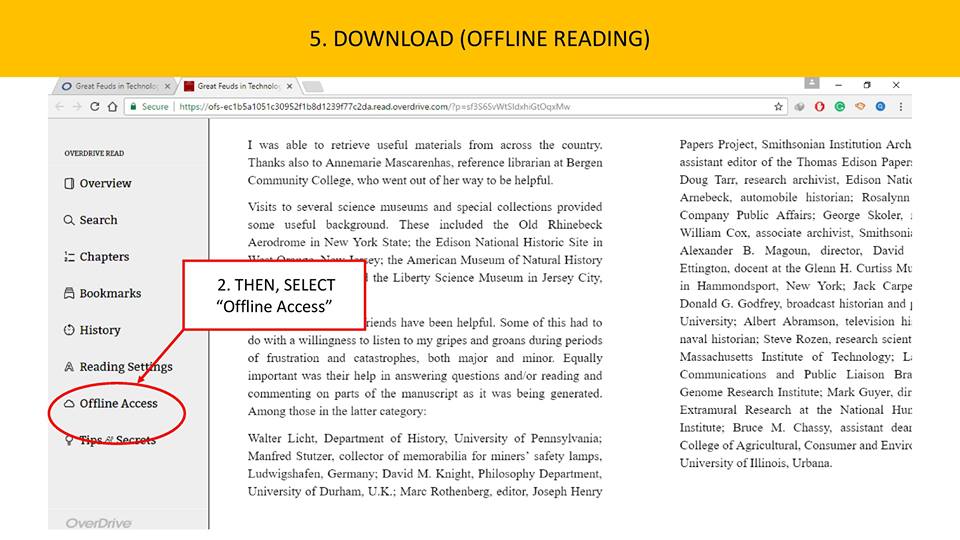Reload the page

click(x=95, y=107)
